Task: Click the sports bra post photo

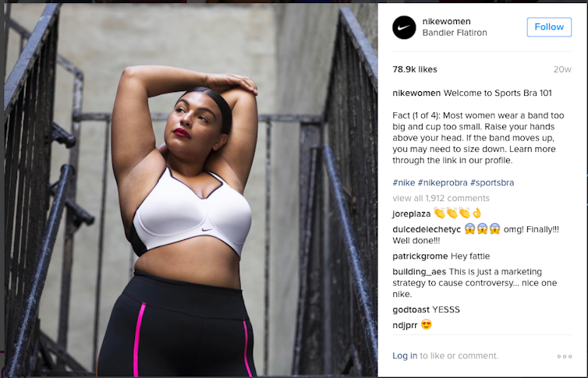Action: click(x=191, y=189)
